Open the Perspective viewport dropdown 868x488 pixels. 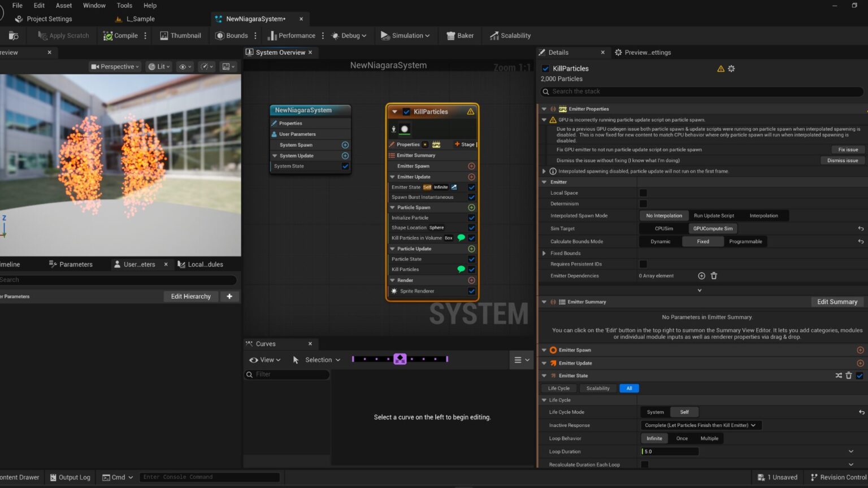pyautogui.click(x=115, y=66)
